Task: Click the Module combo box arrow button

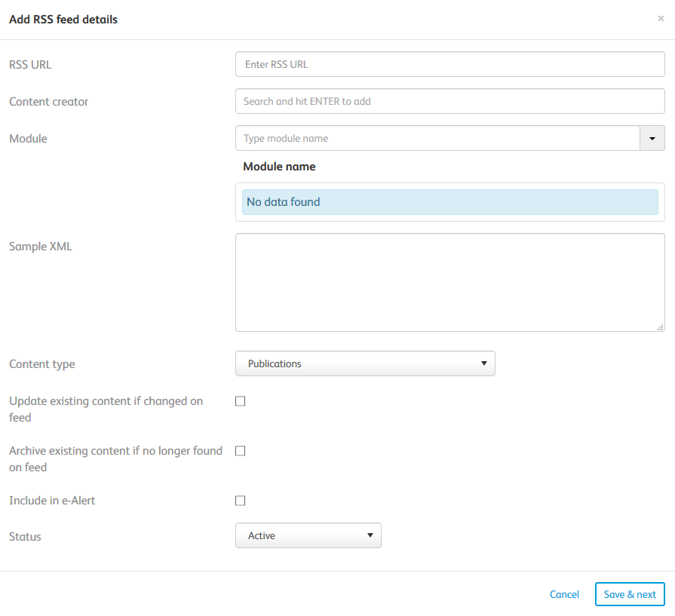Action: coord(652,139)
